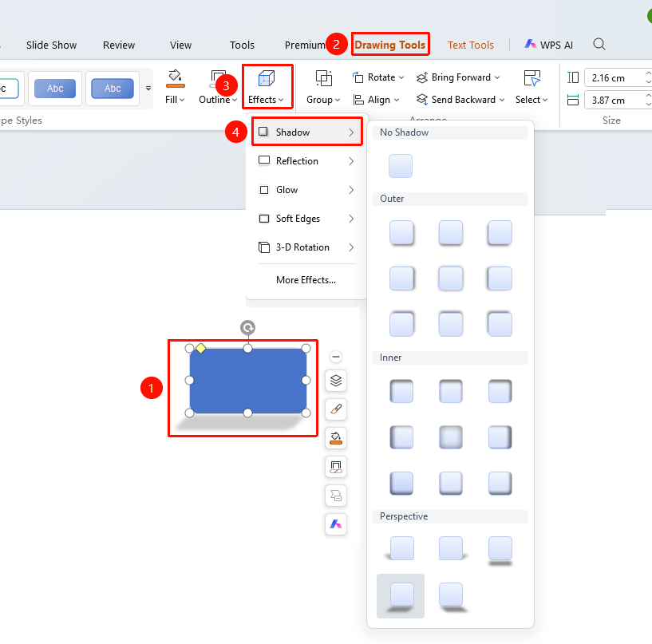The height and width of the screenshot is (644, 652).
Task: Open the Tools tab
Action: click(242, 45)
